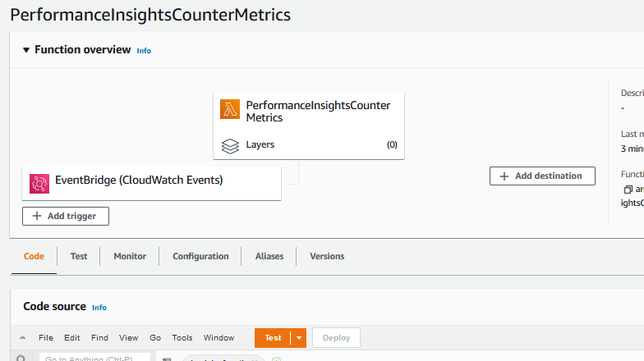Image resolution: width=644 pixels, height=361 pixels.
Task: Click the Deploy button
Action: click(337, 338)
